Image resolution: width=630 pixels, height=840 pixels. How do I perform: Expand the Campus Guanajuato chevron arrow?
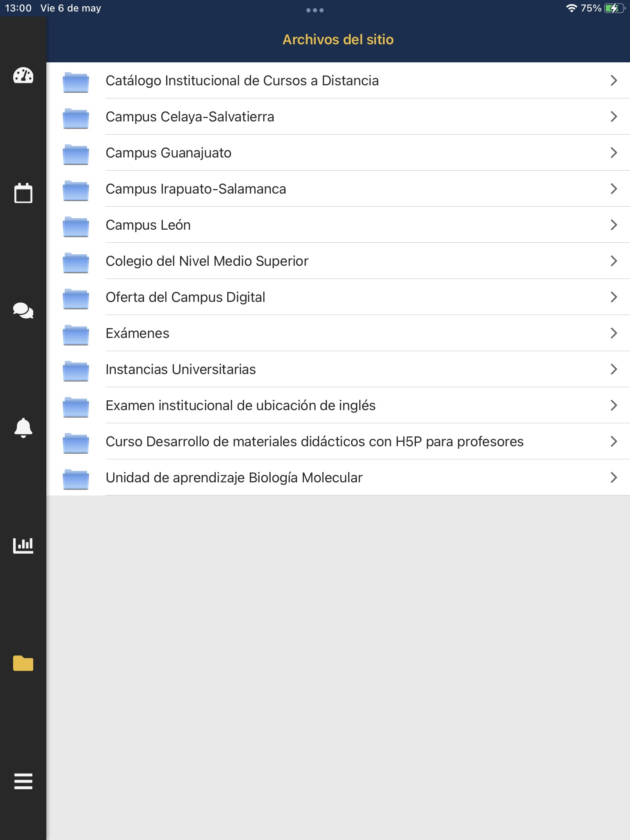point(614,153)
